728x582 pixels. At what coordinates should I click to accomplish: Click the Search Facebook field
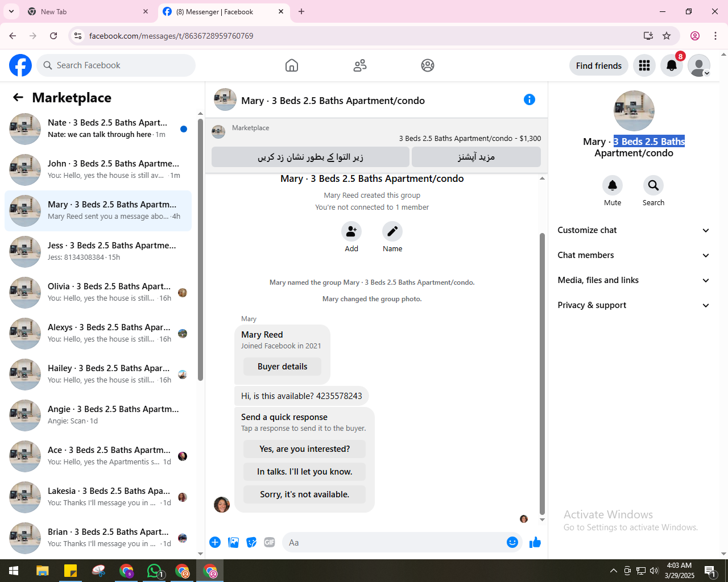coord(116,65)
